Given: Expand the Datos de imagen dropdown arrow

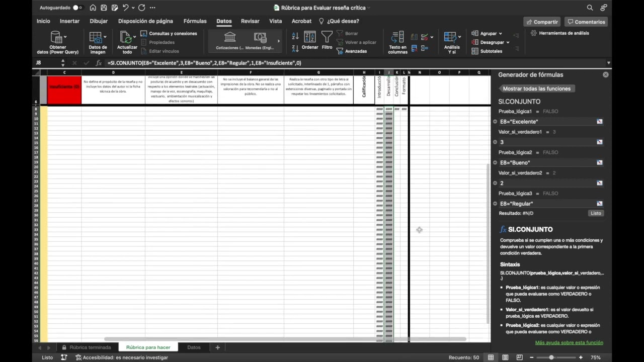Looking at the screenshot, I should point(105,37).
